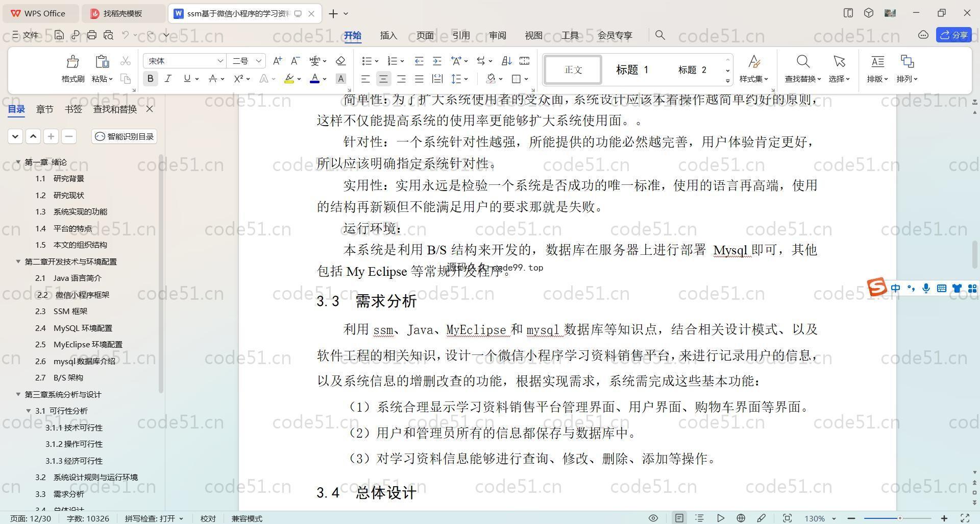
Task: Click the yellow text highlight color swatch
Action: (289, 79)
